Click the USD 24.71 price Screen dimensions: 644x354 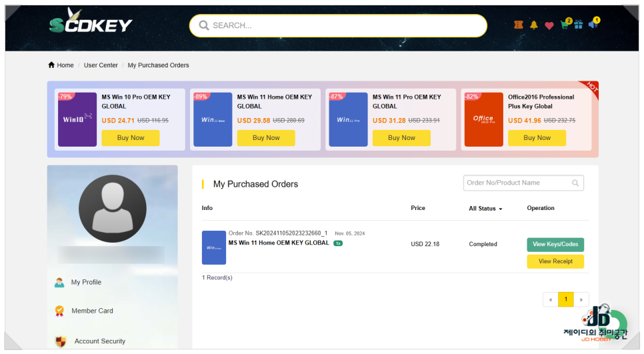118,120
